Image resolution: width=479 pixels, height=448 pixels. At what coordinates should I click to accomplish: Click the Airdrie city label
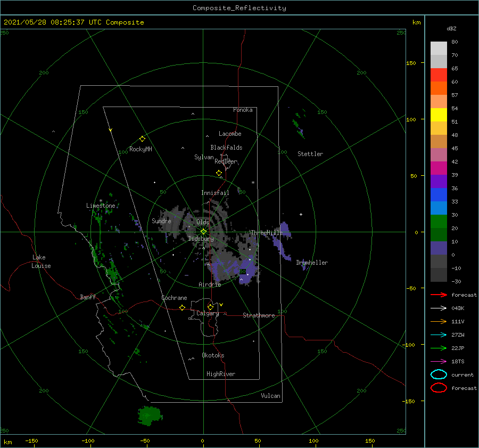pyautogui.click(x=210, y=284)
